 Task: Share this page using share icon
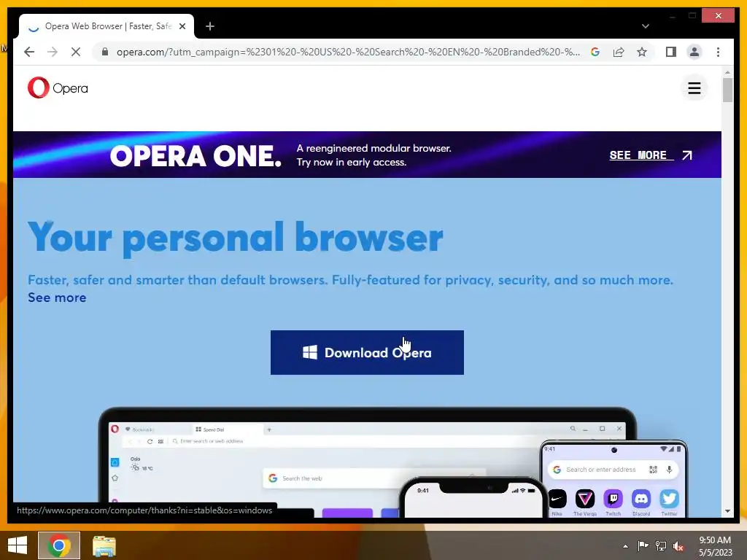click(x=619, y=52)
